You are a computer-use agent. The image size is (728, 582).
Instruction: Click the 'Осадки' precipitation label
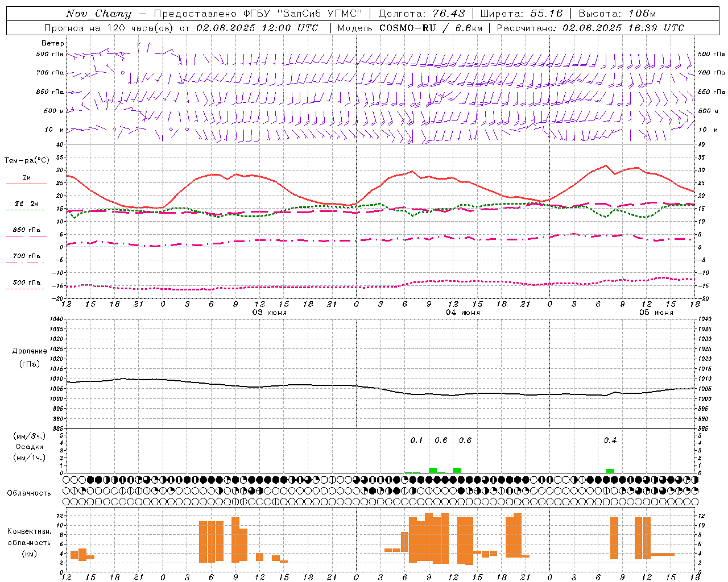click(x=30, y=447)
